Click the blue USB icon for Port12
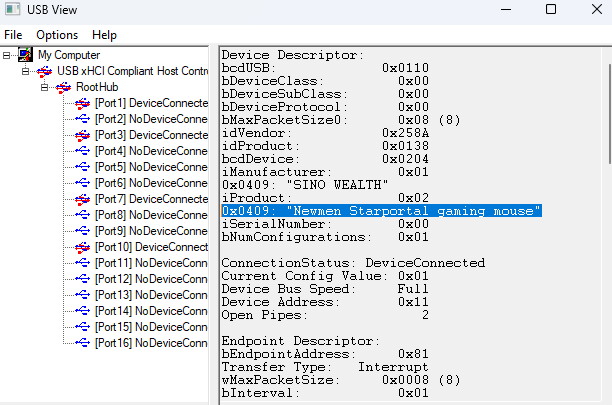Image resolution: width=612 pixels, height=405 pixels. coord(82,279)
